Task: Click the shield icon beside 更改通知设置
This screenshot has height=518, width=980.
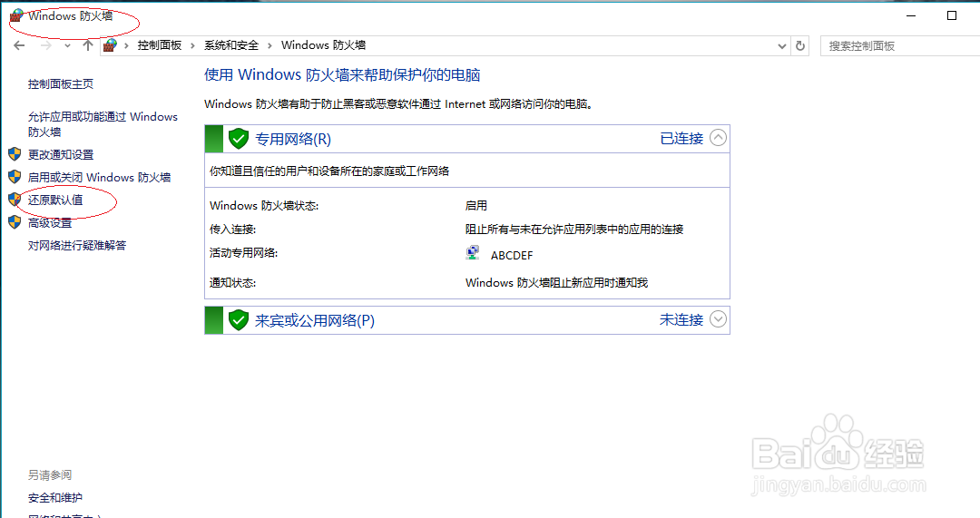Action: tap(15, 153)
